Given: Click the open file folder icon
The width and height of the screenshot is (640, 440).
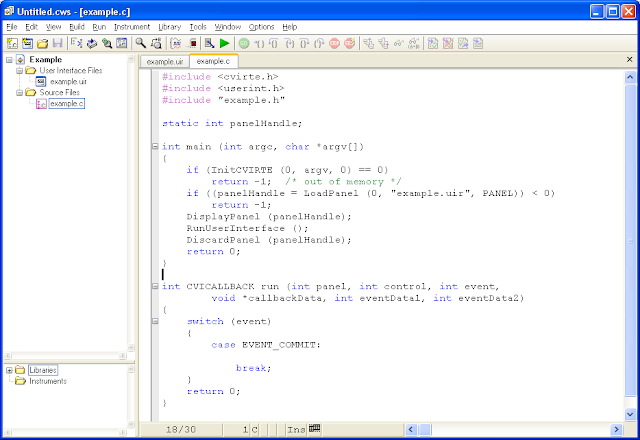Looking at the screenshot, I should 42,43.
